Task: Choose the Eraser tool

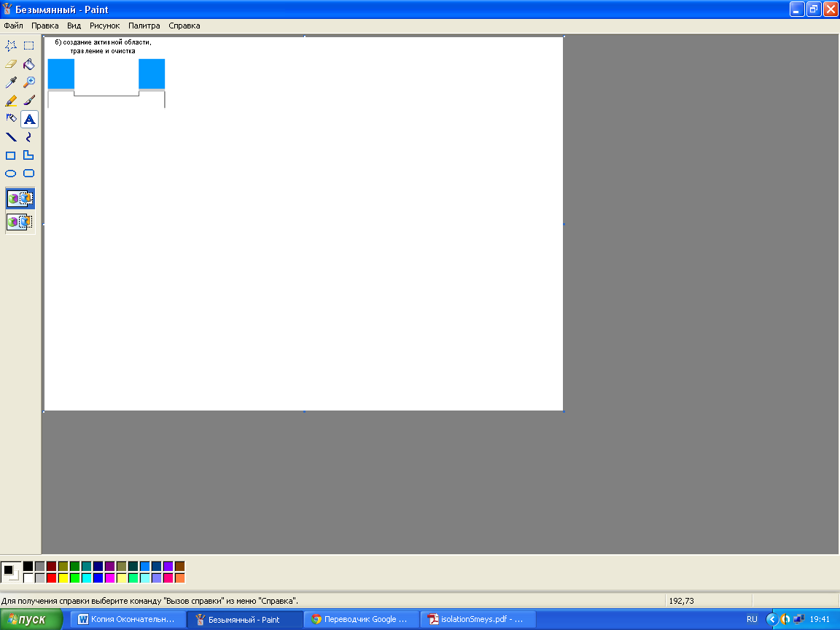Action: click(x=11, y=64)
